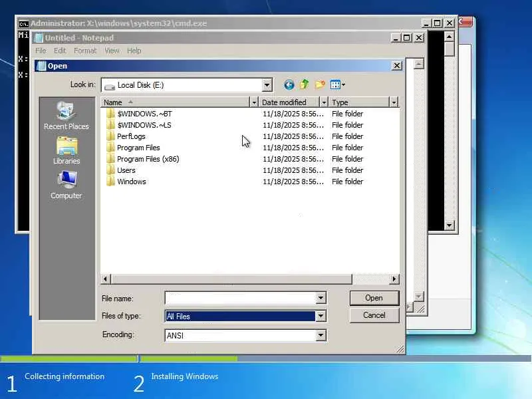
Task: Click inside the File name input field
Action: [x=241, y=298]
